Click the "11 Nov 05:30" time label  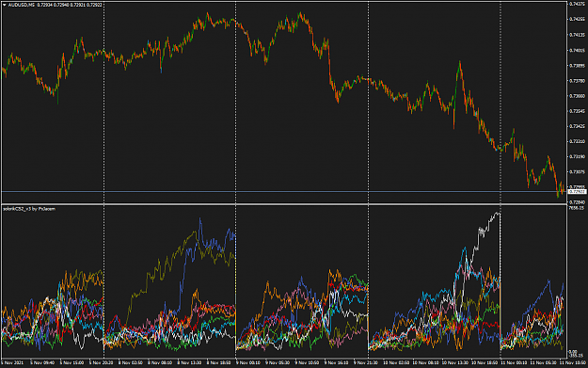tap(543, 363)
